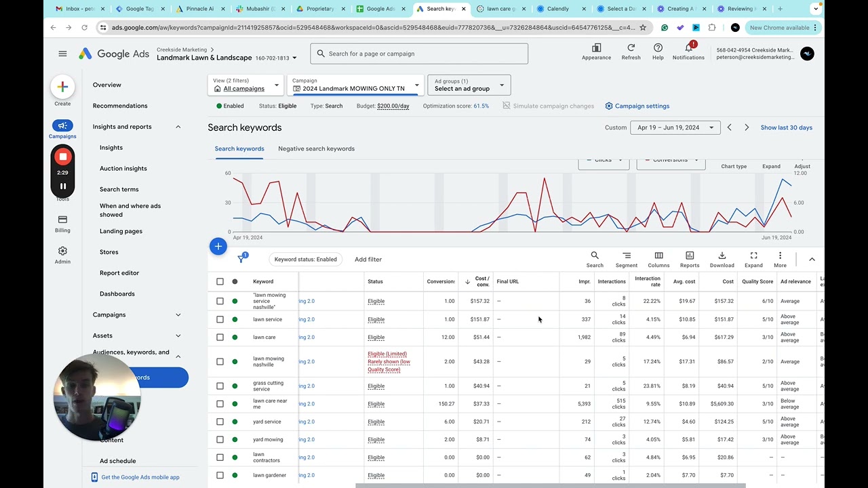The height and width of the screenshot is (488, 868).
Task: Click the Refresh icon in header
Action: (x=631, y=48)
